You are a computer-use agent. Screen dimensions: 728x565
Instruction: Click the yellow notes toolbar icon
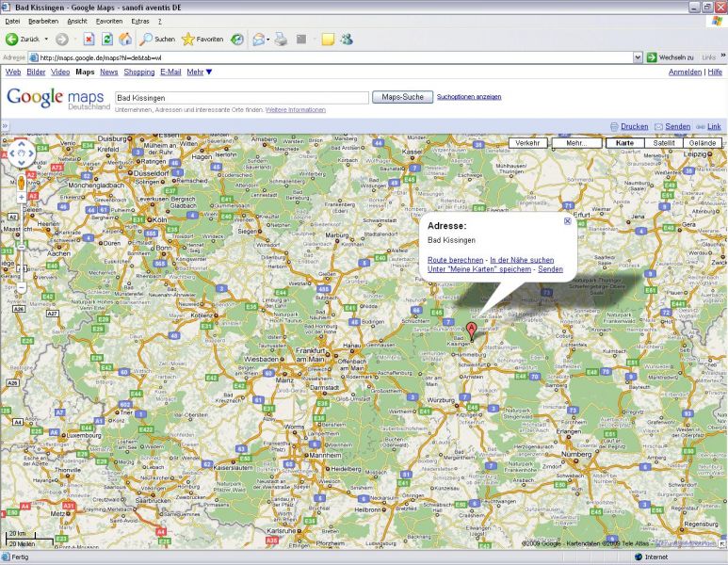[328, 40]
